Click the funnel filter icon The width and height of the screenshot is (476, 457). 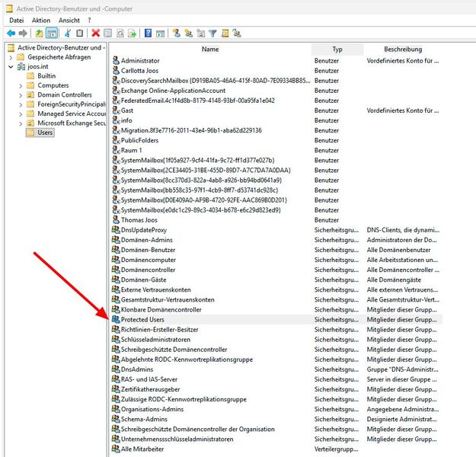pyautogui.click(x=212, y=33)
